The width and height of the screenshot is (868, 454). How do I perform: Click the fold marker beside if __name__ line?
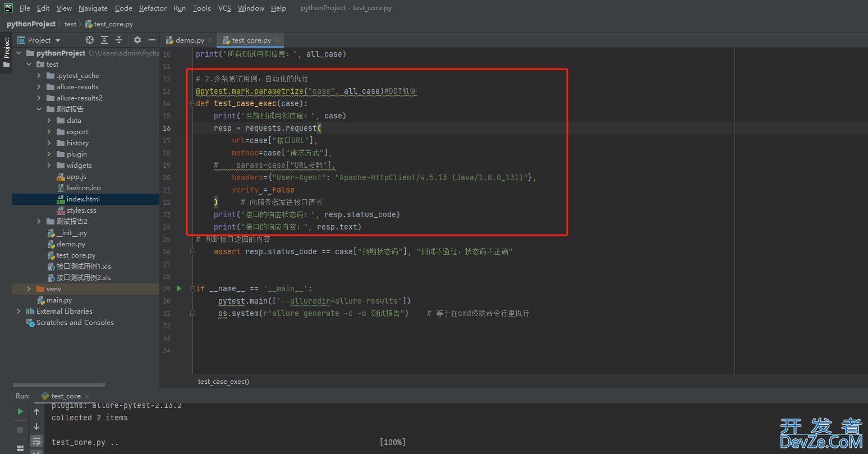pos(192,288)
